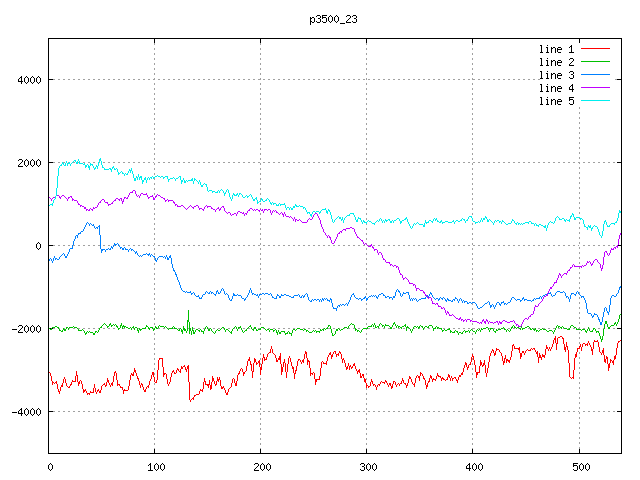This screenshot has height=480, width=640.
Task: Click the red line's sharp dip near x=490
Action: (571, 375)
